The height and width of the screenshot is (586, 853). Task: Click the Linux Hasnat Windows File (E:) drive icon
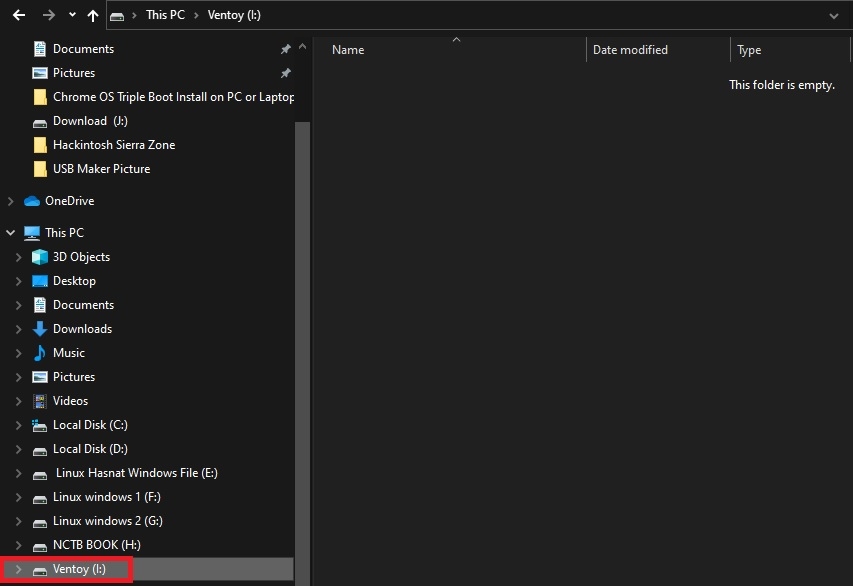[x=40, y=475]
